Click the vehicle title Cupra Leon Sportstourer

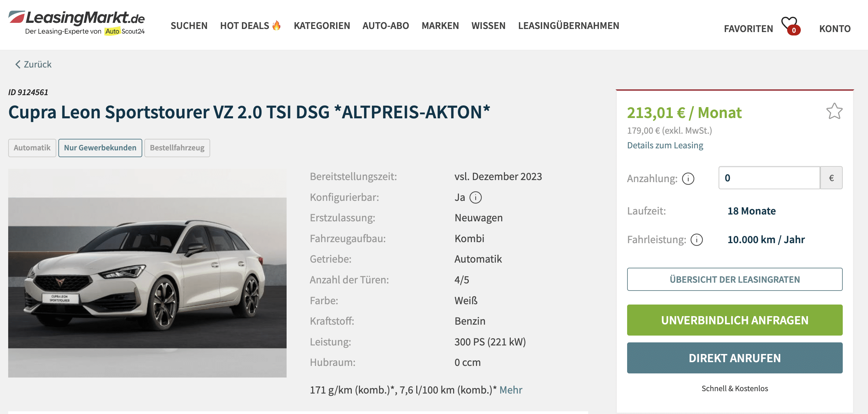249,112
